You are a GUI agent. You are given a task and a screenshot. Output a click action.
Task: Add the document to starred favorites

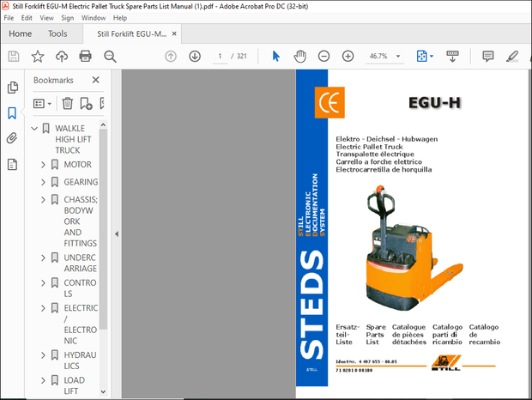38,57
